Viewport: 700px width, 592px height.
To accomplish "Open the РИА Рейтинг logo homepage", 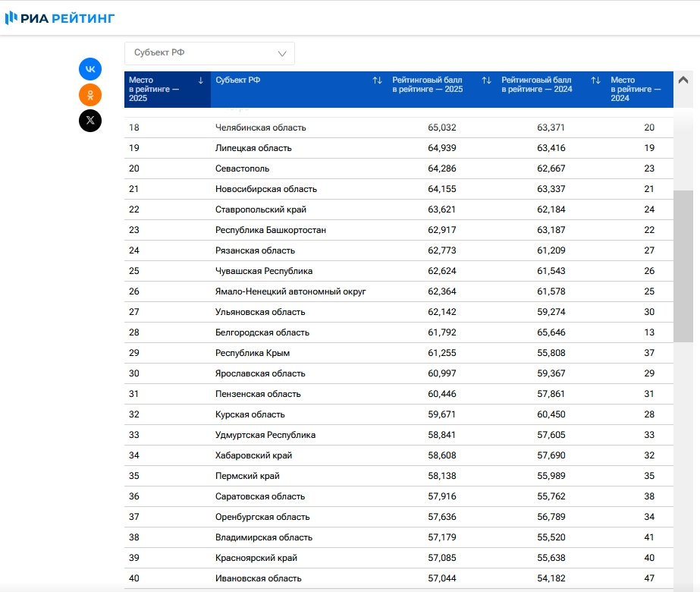I will pos(60,18).
